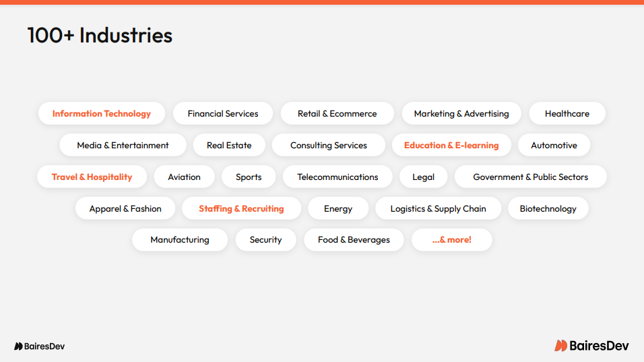Click Retail & Ecommerce pill
Viewport: 644px width, 362px height.
(337, 113)
